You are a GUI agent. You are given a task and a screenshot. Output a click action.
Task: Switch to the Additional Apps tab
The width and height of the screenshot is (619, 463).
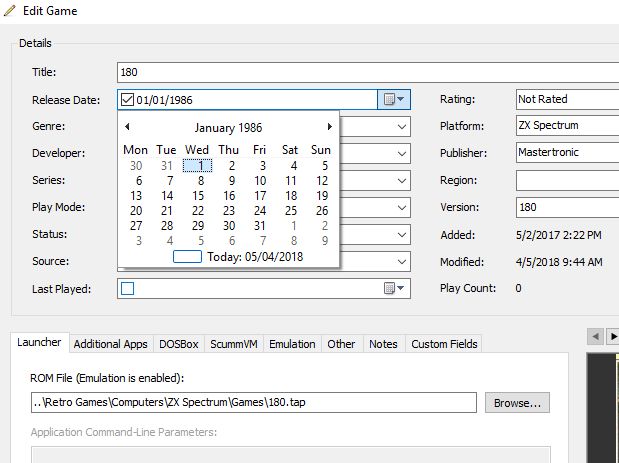(x=111, y=344)
